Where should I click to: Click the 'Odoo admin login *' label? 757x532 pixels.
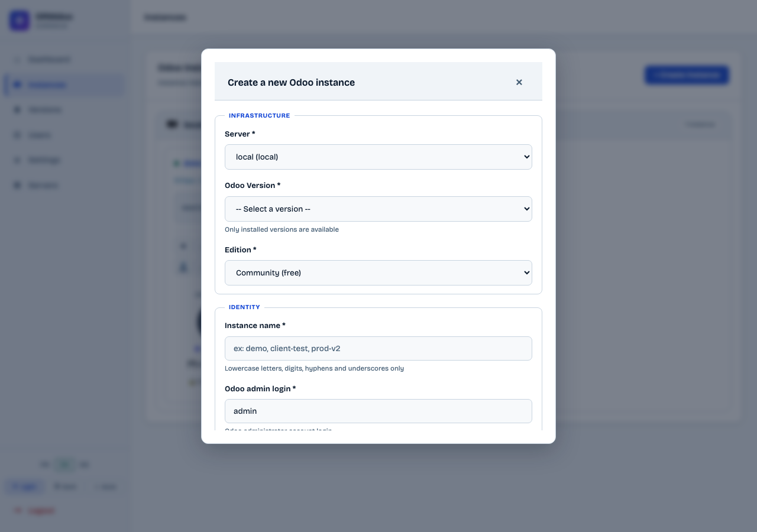pos(260,388)
